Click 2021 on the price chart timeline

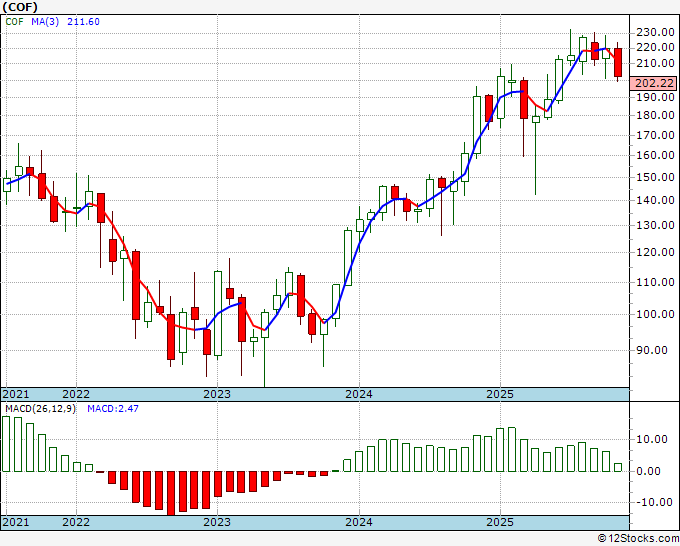(x=16, y=394)
